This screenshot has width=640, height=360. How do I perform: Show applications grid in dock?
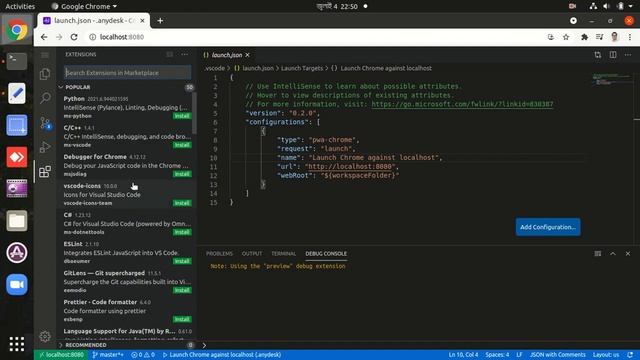[17, 344]
